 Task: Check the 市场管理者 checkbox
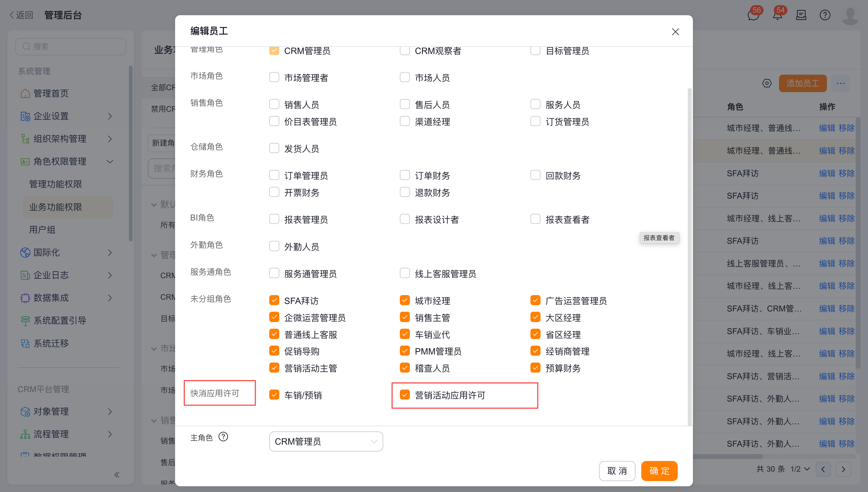[x=274, y=77]
